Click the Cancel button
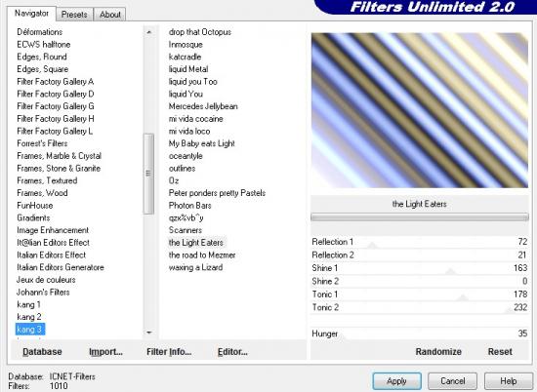 452,380
